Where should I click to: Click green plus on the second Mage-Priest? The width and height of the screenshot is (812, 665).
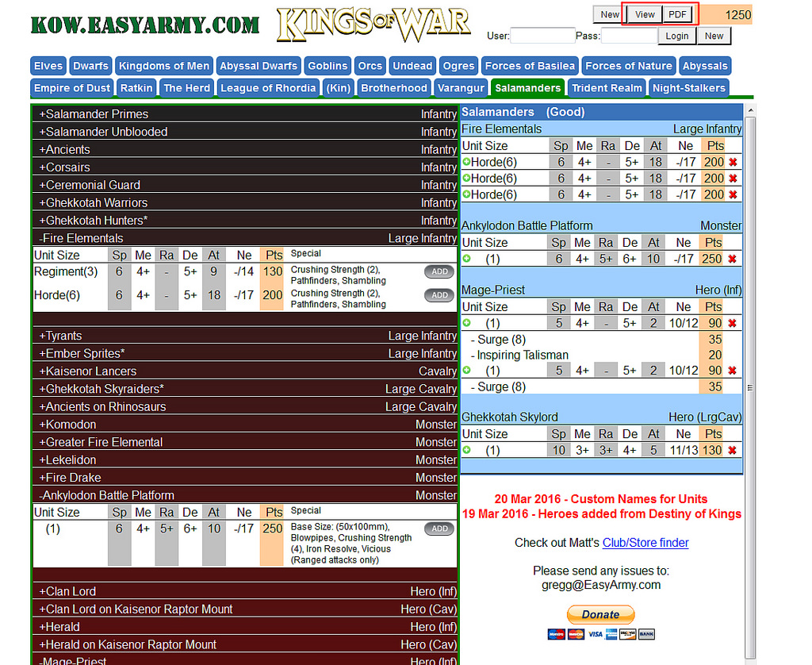[466, 371]
